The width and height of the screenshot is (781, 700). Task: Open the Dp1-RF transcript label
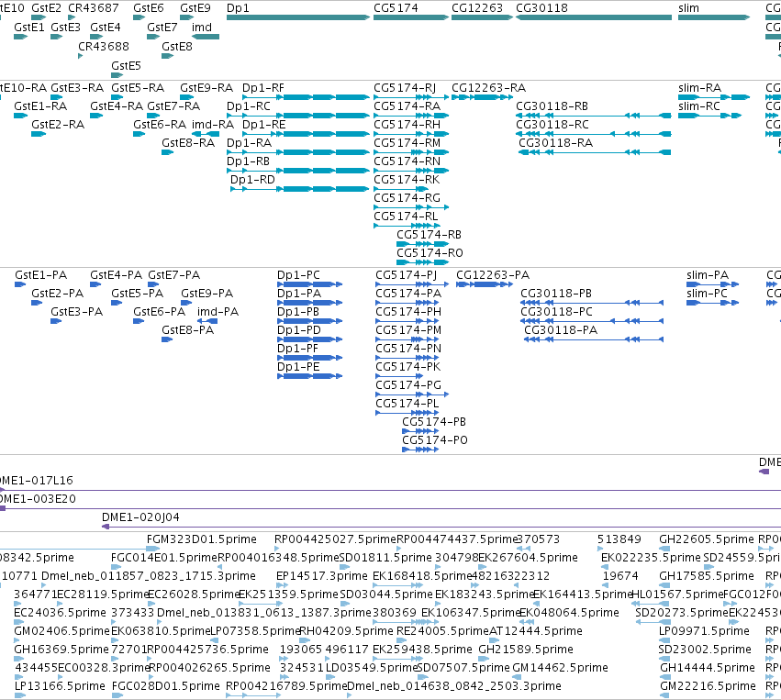pos(263,88)
